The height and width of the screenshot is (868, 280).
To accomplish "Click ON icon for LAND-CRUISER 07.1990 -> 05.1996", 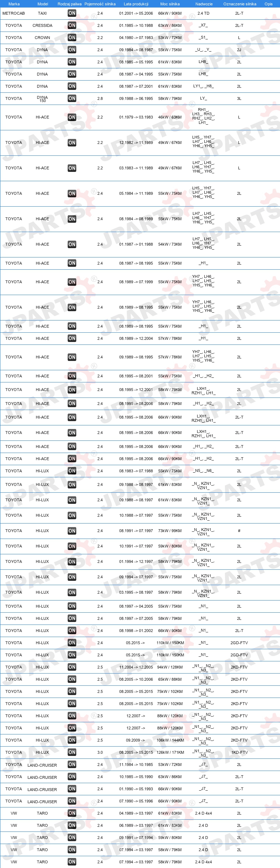I will 72,801.
